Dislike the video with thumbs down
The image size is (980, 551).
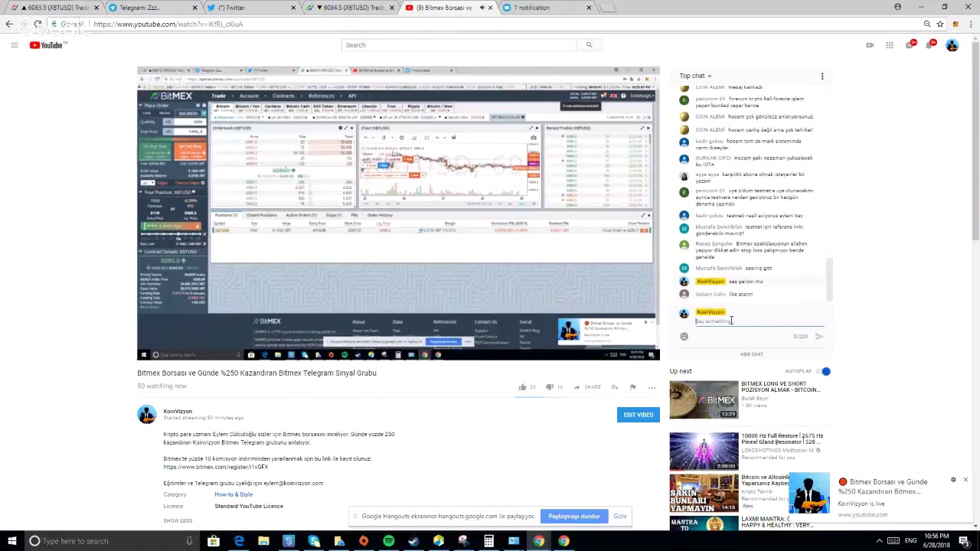click(549, 387)
